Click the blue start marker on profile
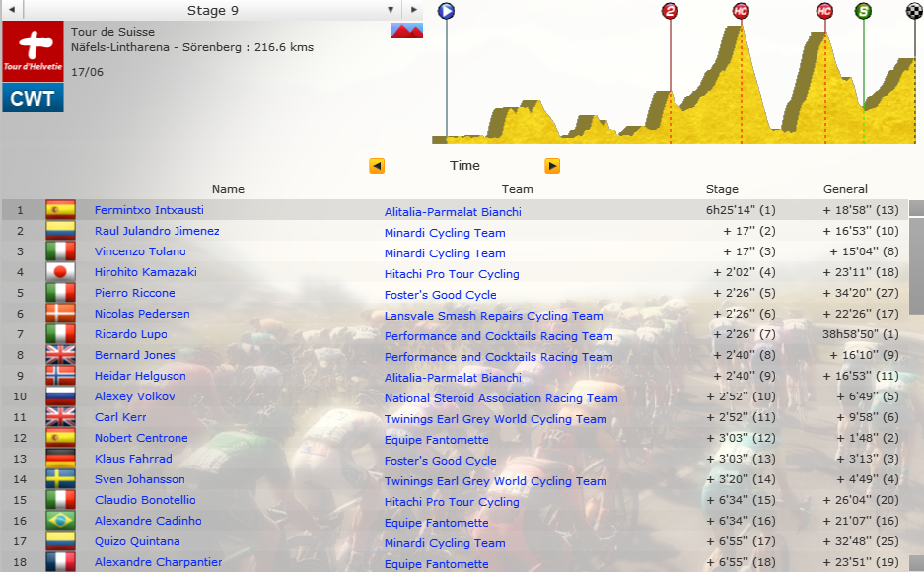 tap(446, 11)
